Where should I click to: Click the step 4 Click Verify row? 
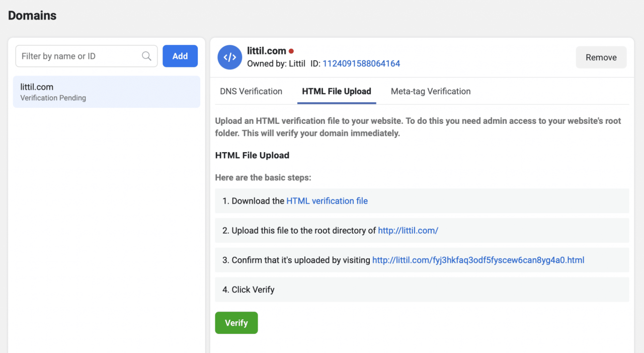coord(422,290)
